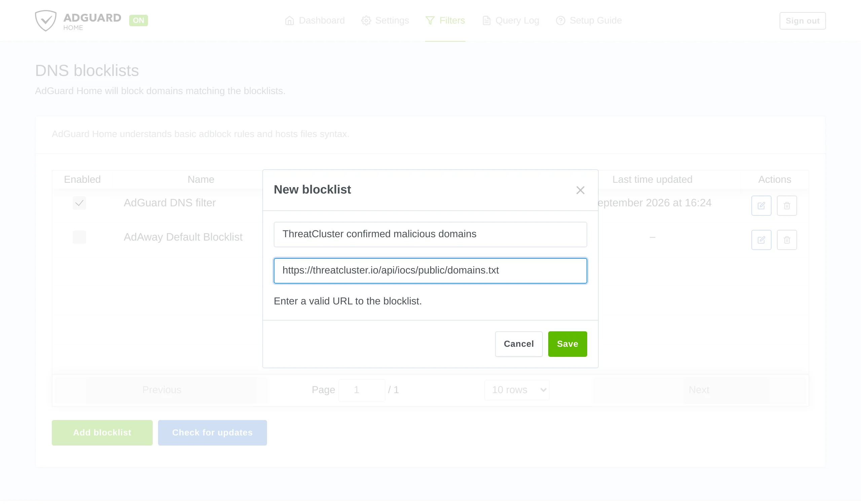Click 'Enter a valid URL to the blocklist.' text

click(348, 301)
